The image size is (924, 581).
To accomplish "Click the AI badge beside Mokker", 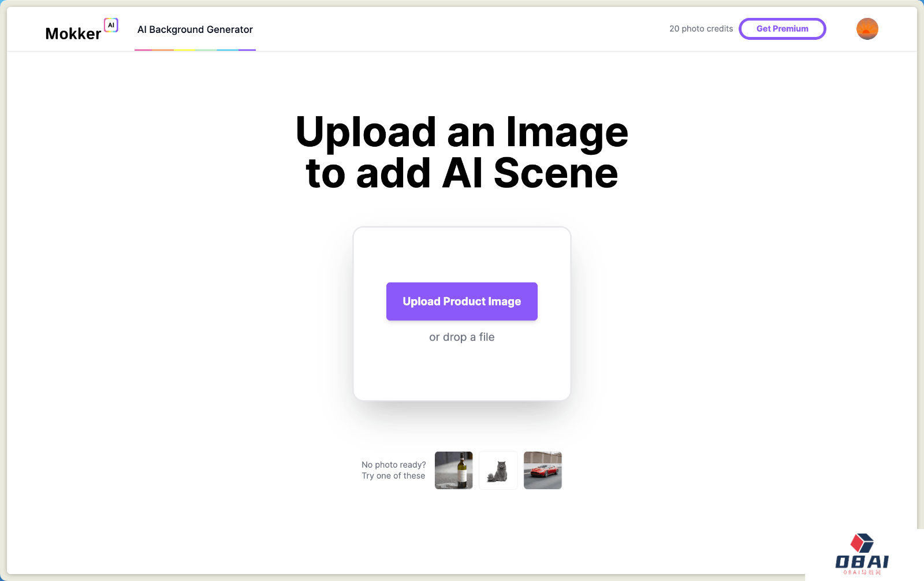I will pyautogui.click(x=111, y=25).
